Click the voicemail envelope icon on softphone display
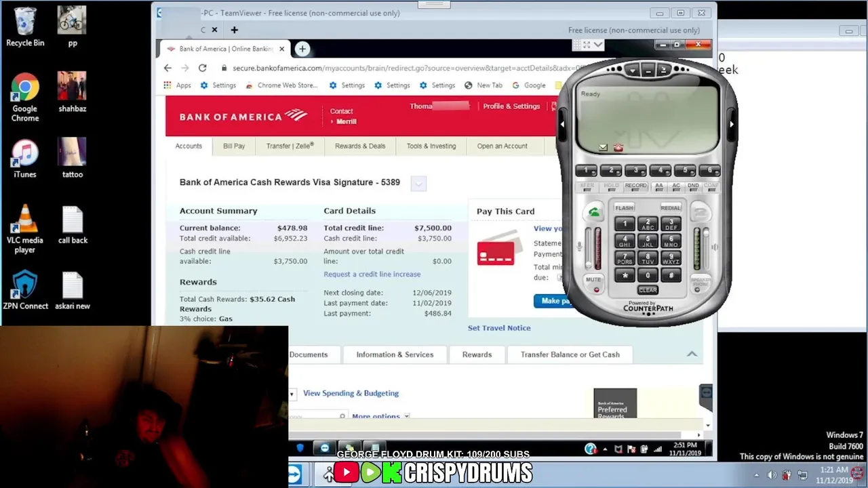 click(603, 148)
